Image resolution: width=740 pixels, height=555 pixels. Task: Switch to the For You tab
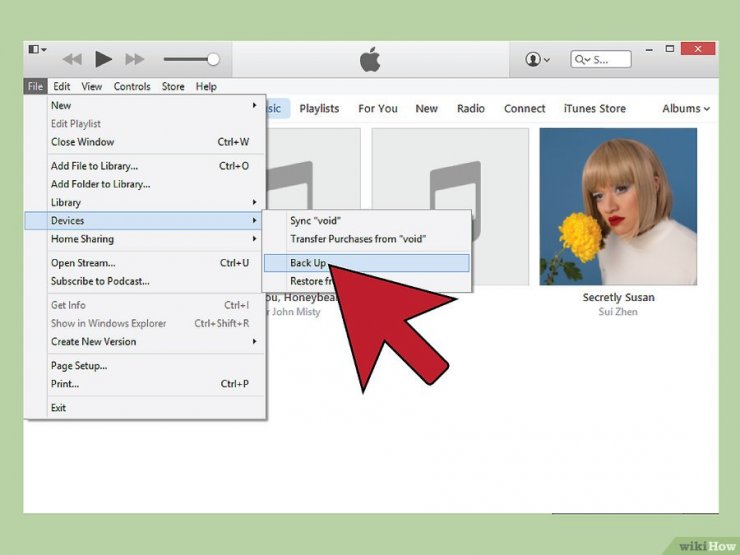click(x=378, y=109)
